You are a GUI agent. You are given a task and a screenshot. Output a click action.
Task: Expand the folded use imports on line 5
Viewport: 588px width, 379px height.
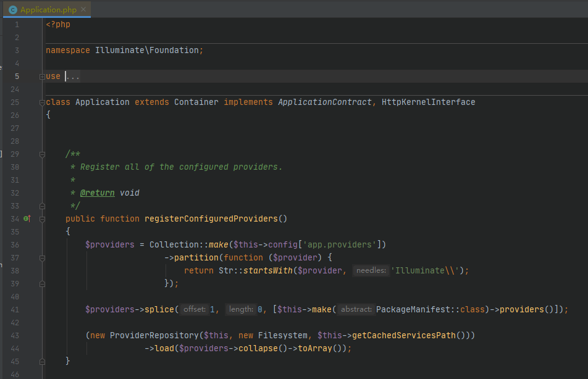[x=42, y=77]
